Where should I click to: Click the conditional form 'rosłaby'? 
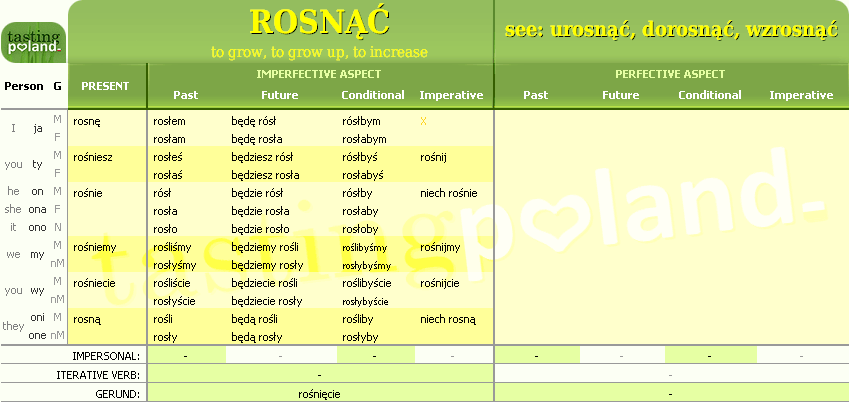[361, 211]
